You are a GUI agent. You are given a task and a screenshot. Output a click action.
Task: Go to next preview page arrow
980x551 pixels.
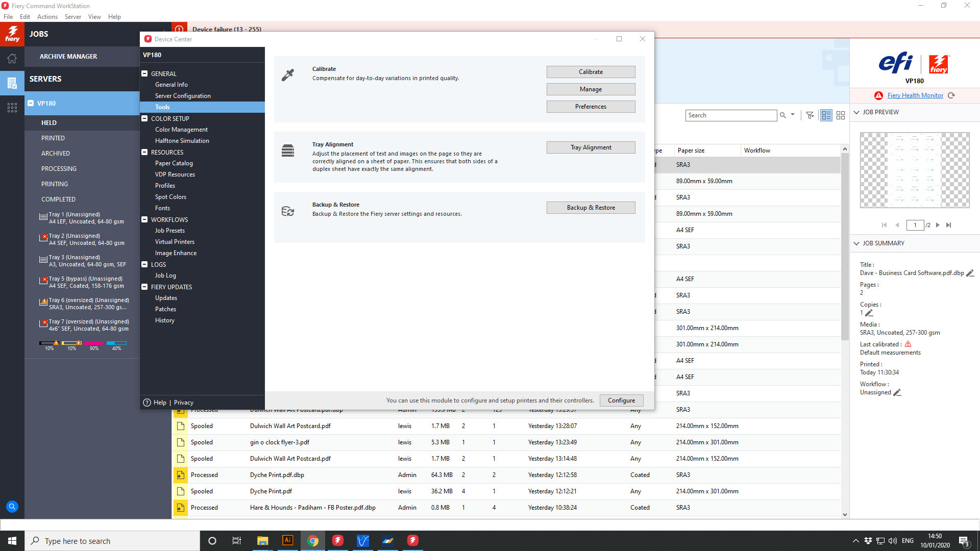pos(938,225)
